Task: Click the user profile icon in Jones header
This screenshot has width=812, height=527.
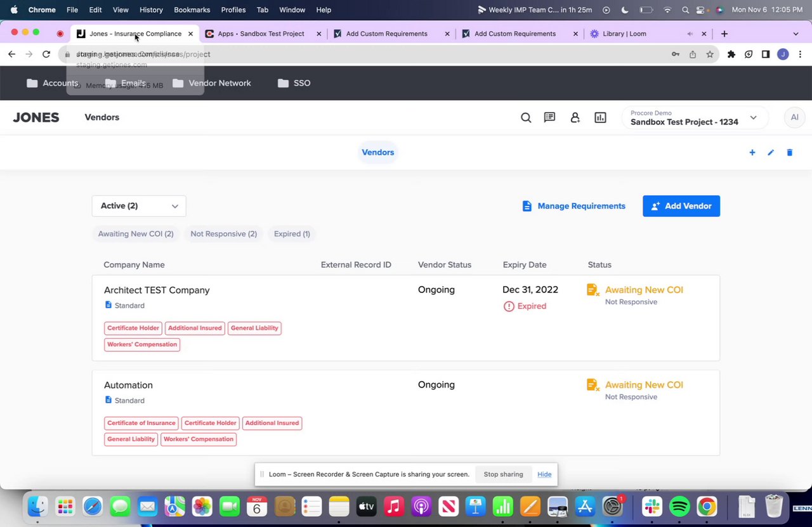Action: 575,117
